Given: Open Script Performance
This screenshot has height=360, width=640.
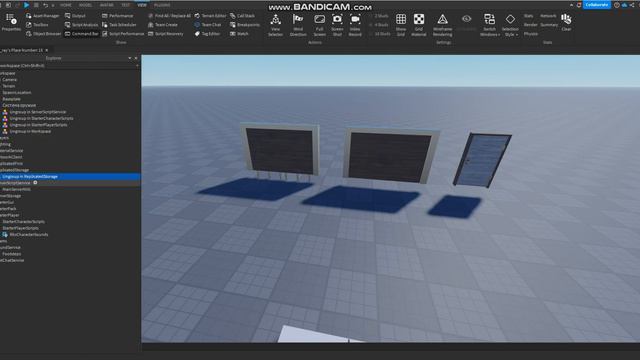Looking at the screenshot, I should 123,34.
